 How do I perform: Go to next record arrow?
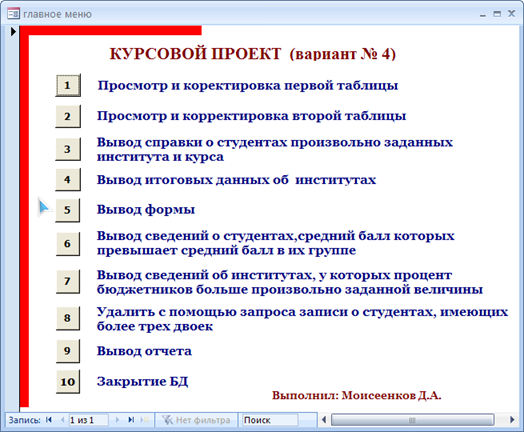[117, 420]
